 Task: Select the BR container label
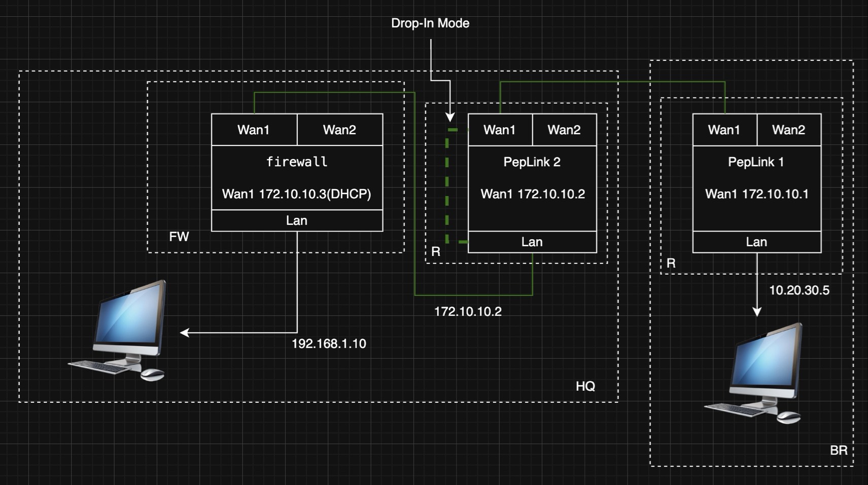838,450
